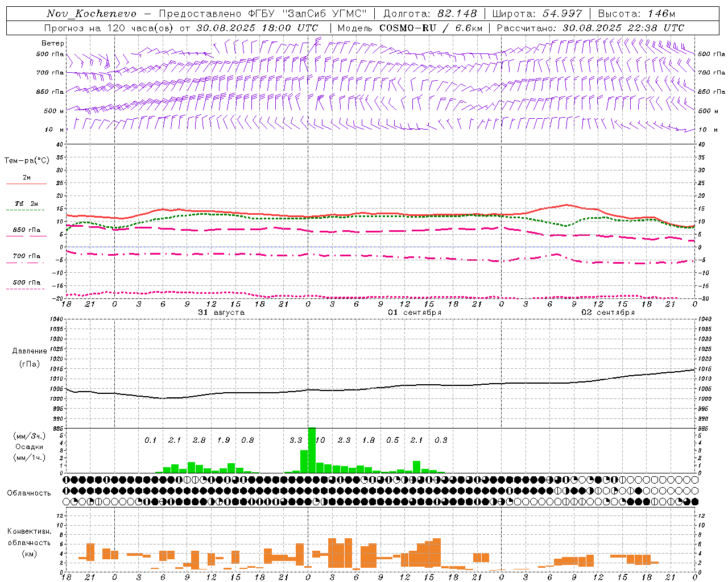Click the precipitation value 0.8
728x582 pixels.
point(247,440)
